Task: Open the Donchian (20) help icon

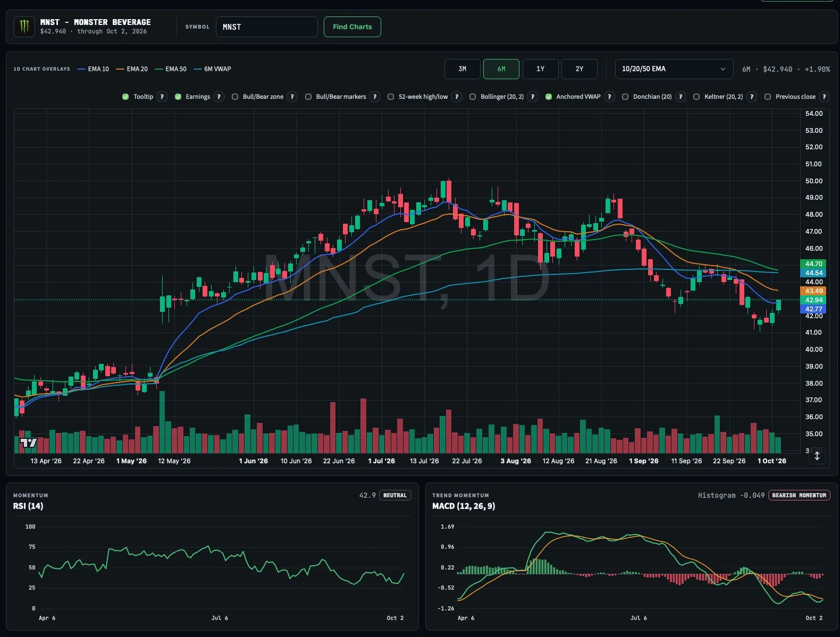Action: point(681,97)
